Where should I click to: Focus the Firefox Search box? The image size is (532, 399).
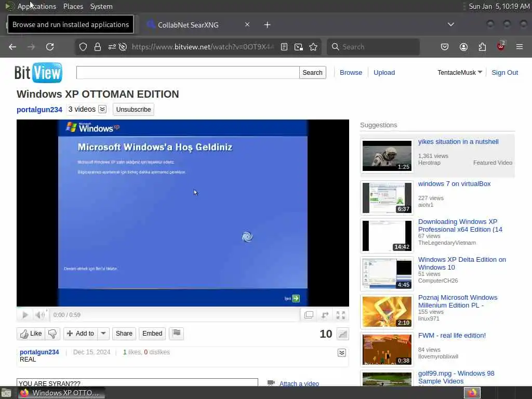tap(373, 47)
